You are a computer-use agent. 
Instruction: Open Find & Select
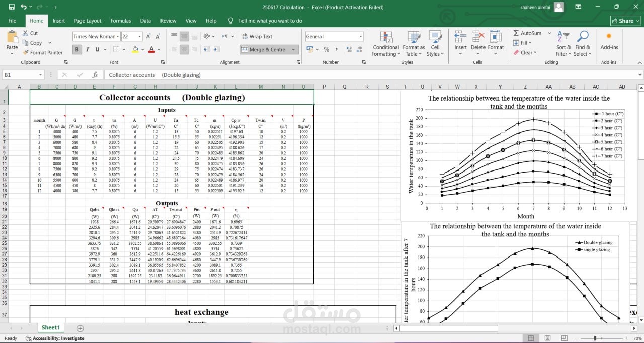(x=583, y=43)
